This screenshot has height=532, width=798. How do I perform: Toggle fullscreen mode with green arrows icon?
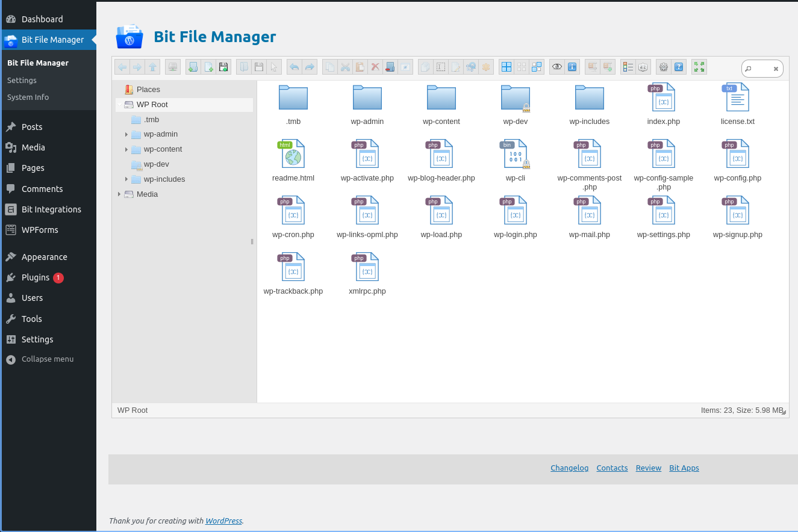pos(699,67)
